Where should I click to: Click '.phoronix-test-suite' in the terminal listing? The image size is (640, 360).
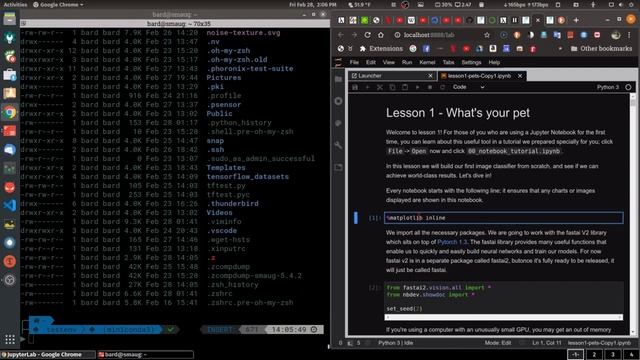click(x=249, y=69)
